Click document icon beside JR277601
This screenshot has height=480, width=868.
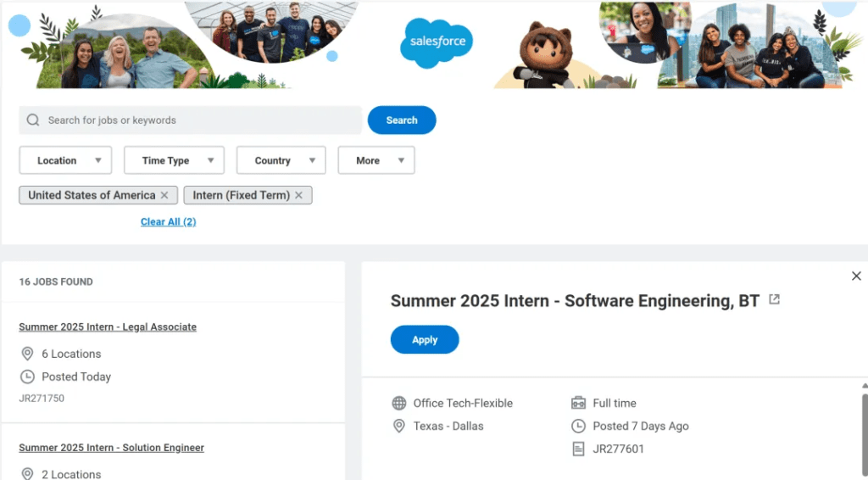click(x=578, y=449)
